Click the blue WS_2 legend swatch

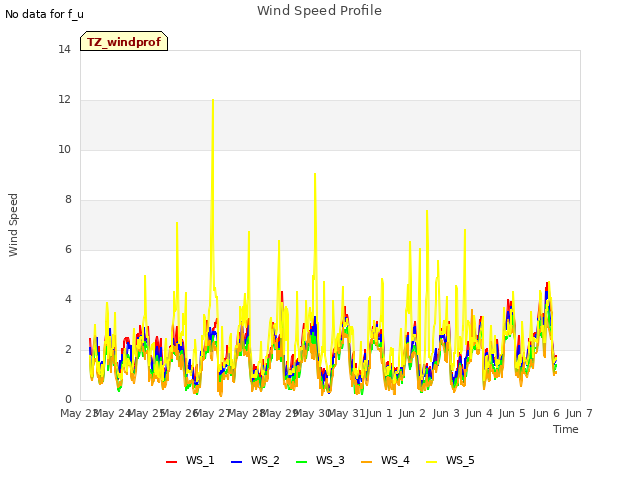[x=237, y=462]
